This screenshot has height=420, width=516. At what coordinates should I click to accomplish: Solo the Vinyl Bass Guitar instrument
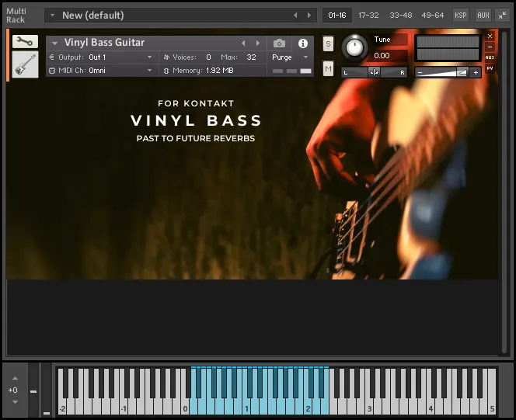point(328,44)
